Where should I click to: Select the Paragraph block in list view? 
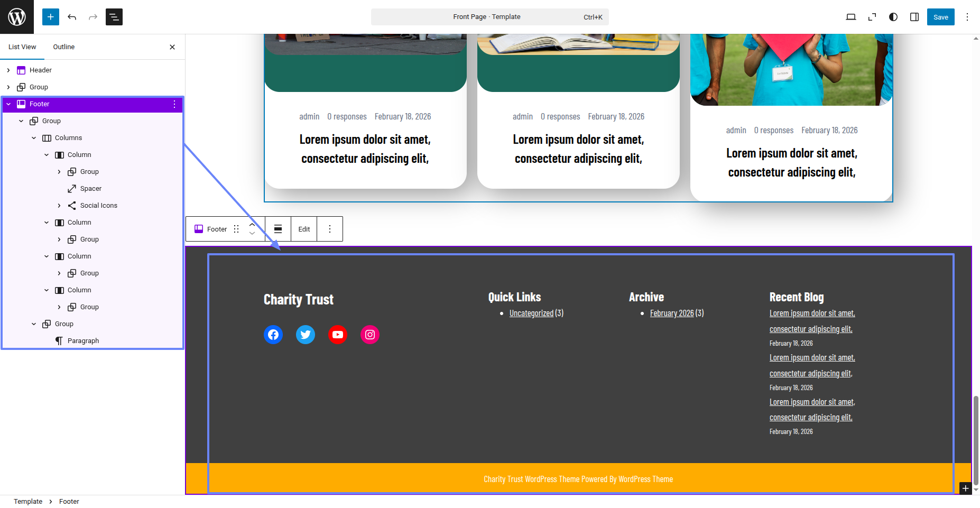pyautogui.click(x=83, y=341)
